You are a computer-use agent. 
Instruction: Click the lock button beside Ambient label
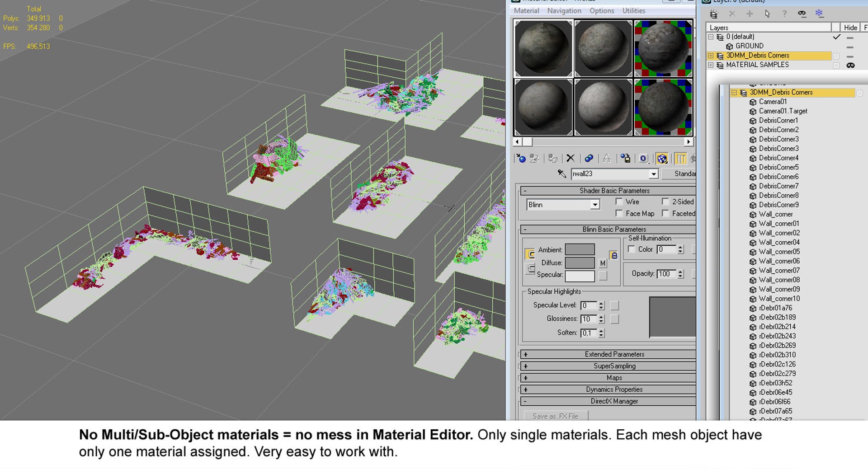coord(530,254)
